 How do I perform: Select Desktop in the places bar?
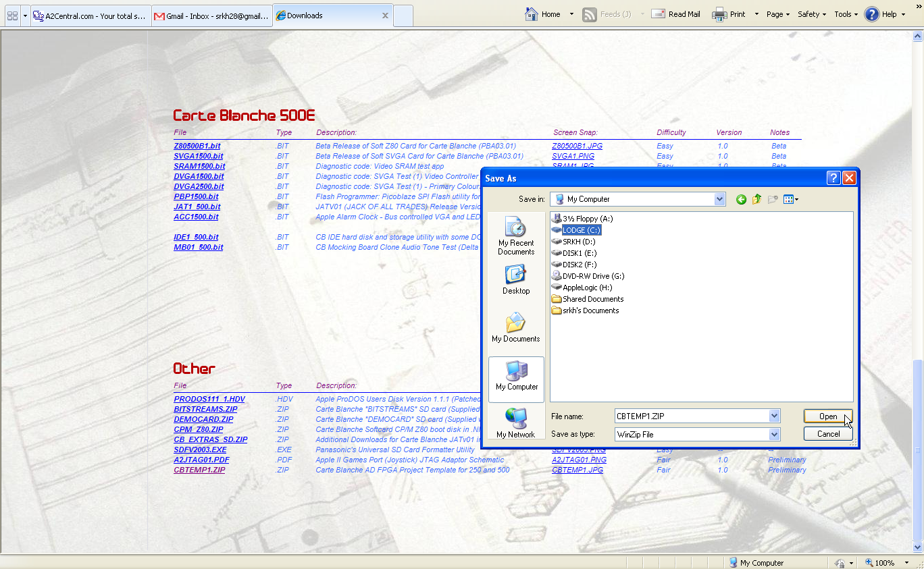(516, 279)
